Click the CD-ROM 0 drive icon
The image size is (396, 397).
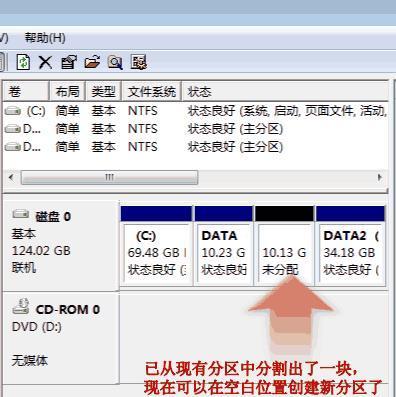tap(21, 307)
